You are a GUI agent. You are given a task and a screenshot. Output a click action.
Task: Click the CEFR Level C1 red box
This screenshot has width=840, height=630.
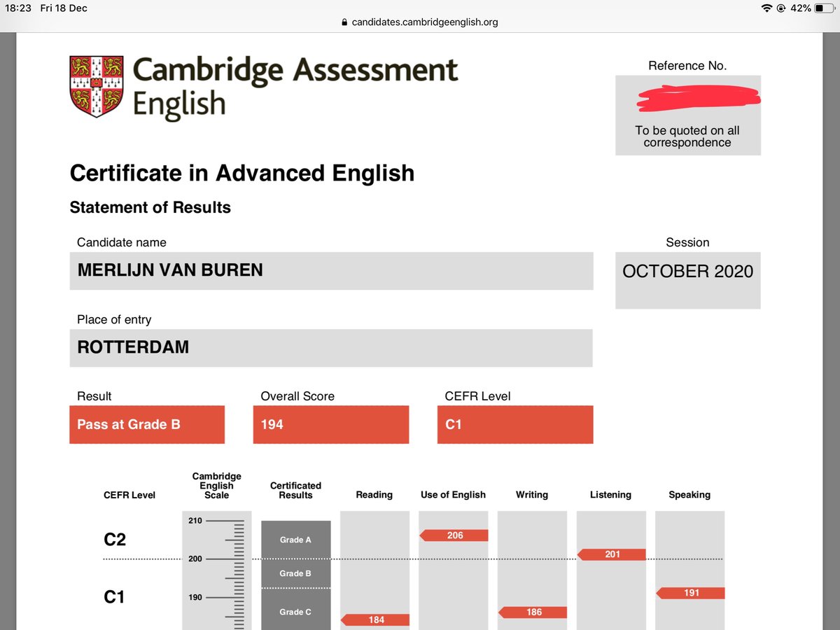515,424
